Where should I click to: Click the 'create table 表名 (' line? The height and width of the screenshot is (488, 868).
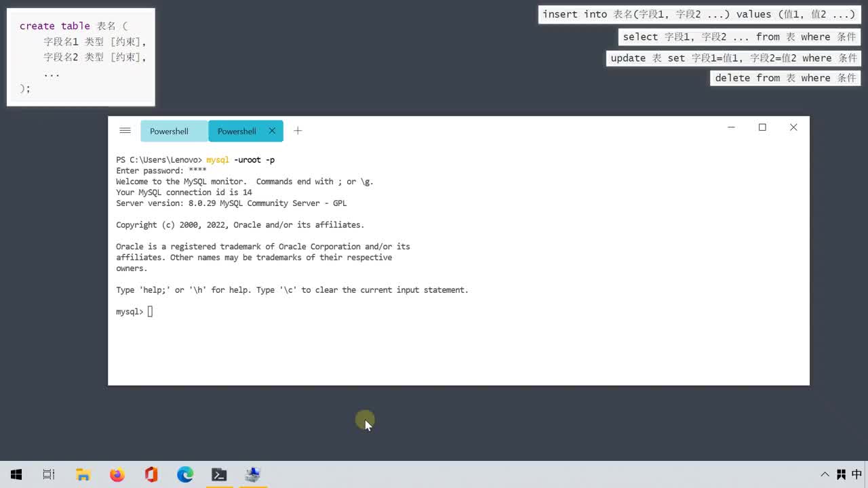[x=74, y=26]
